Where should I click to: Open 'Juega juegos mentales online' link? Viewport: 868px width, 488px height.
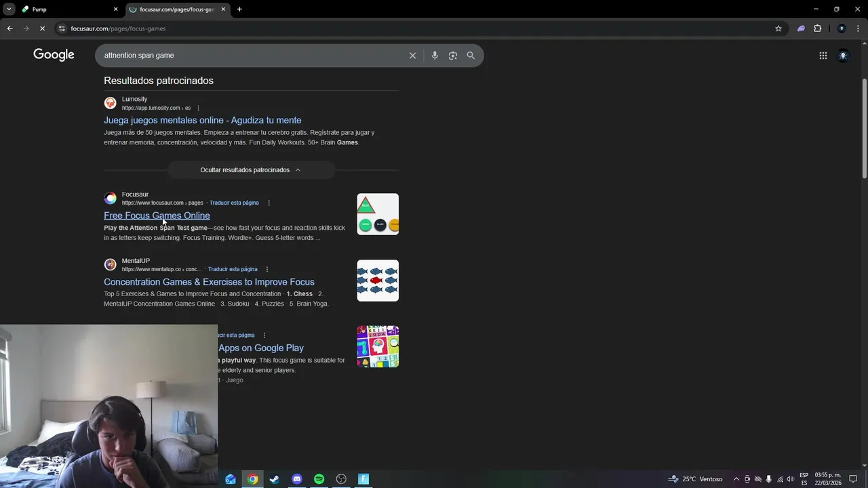pos(203,120)
